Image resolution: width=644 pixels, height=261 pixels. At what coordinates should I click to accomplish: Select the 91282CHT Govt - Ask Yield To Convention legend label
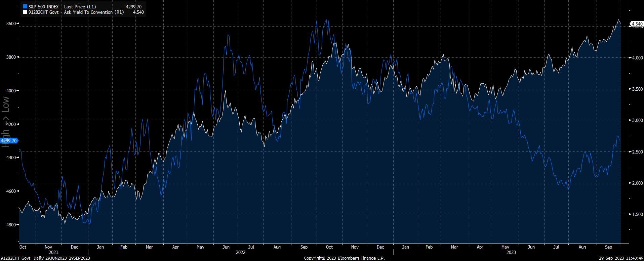tap(76, 12)
